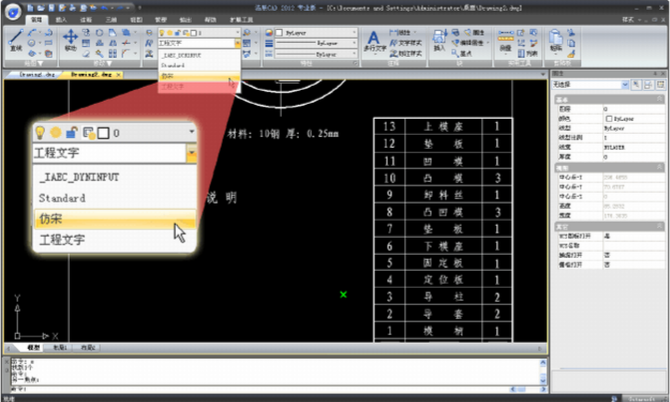Image resolution: width=670 pixels, height=402 pixels.
Task: Switch to the 视图 ribbon tab
Action: (136, 20)
